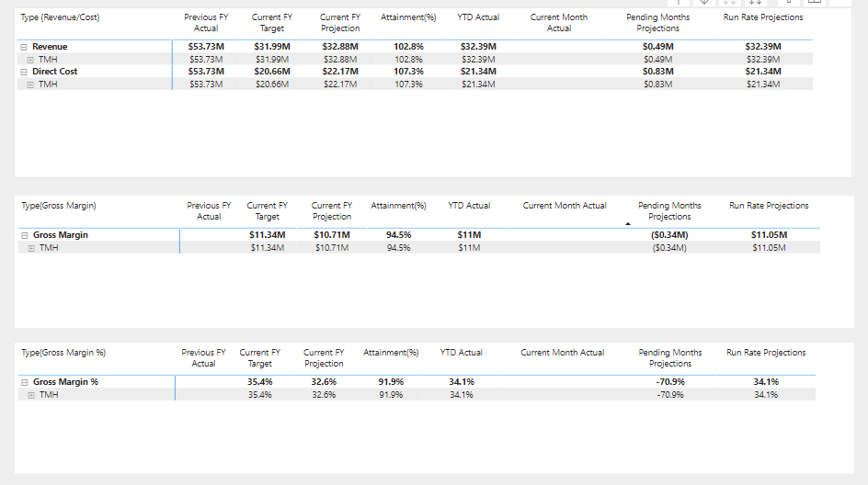Click the Type(Gross Margin %) column header
The width and height of the screenshot is (868, 485).
coord(63,353)
